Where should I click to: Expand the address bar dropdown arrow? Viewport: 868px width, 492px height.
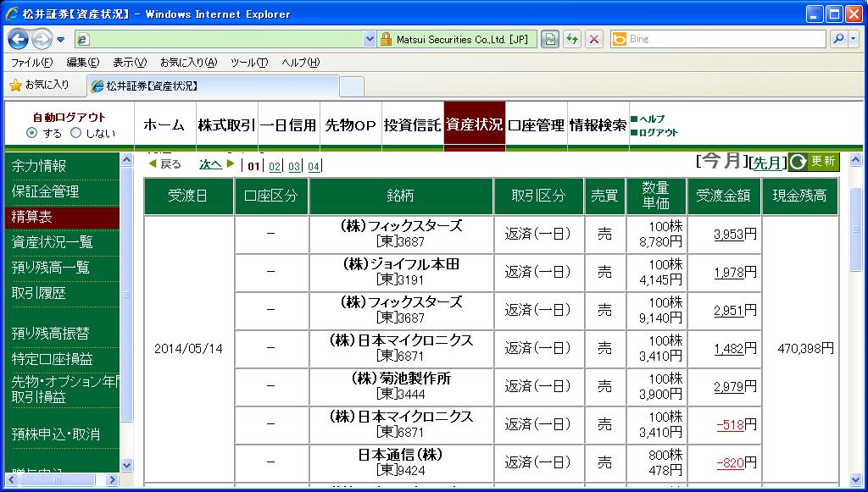(x=370, y=39)
